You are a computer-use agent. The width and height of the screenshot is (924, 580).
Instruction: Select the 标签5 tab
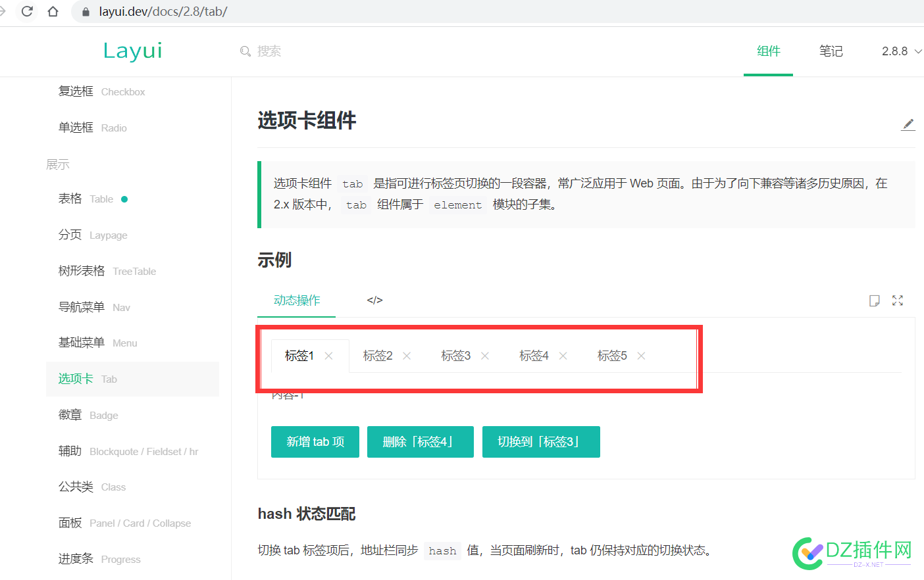pyautogui.click(x=612, y=356)
